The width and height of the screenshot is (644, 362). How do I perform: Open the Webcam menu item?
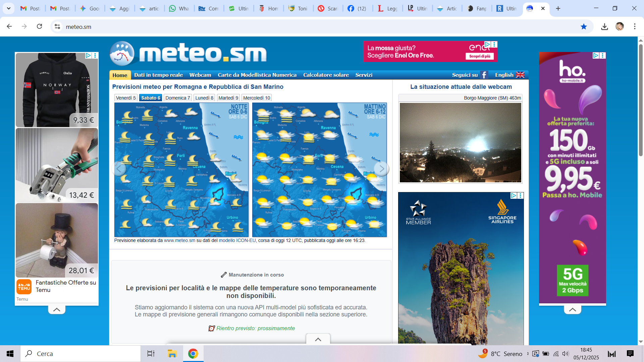click(x=200, y=75)
